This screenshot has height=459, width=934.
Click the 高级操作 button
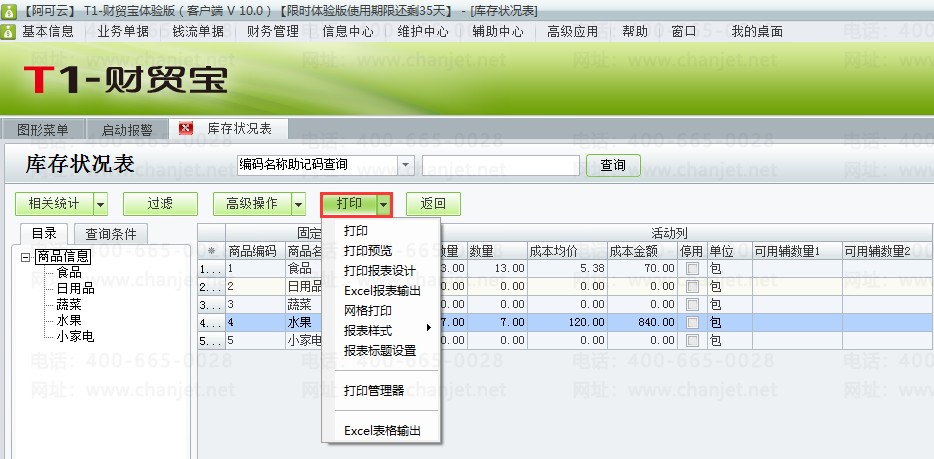point(252,204)
